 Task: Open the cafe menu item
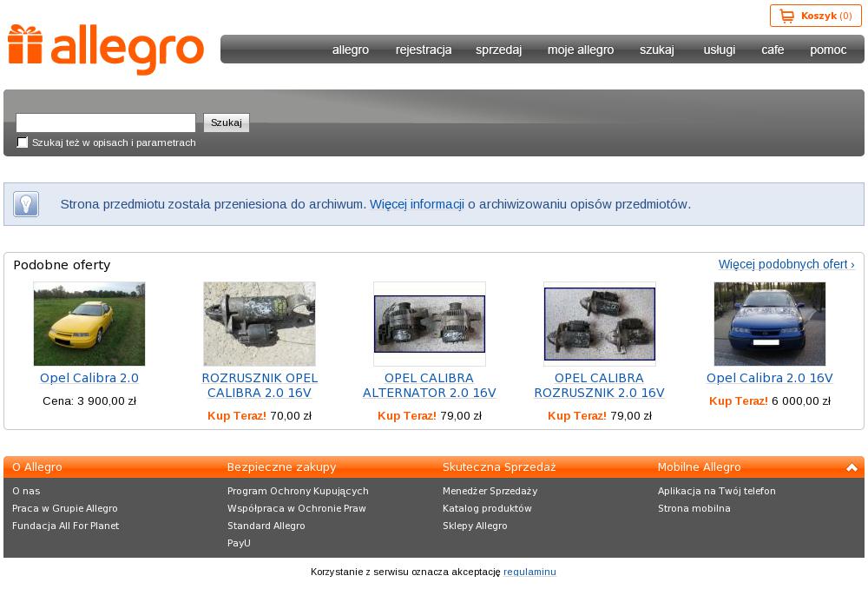pos(773,50)
